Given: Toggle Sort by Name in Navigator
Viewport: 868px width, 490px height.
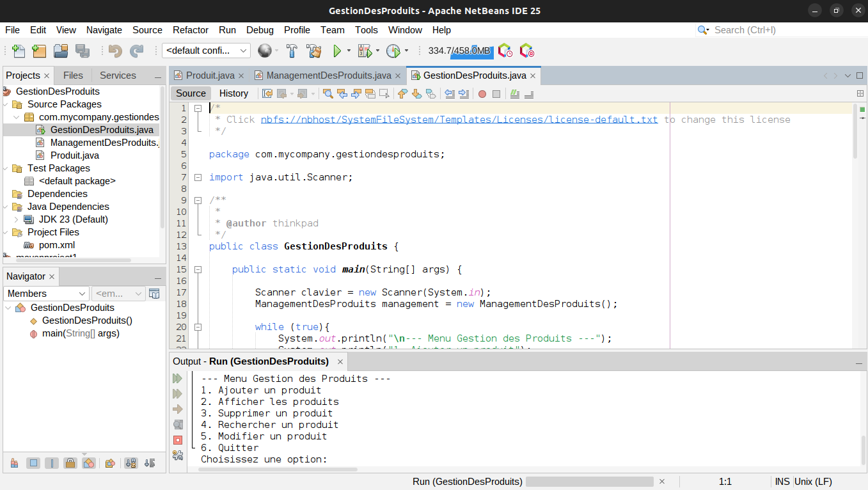Looking at the screenshot, I should [130, 463].
